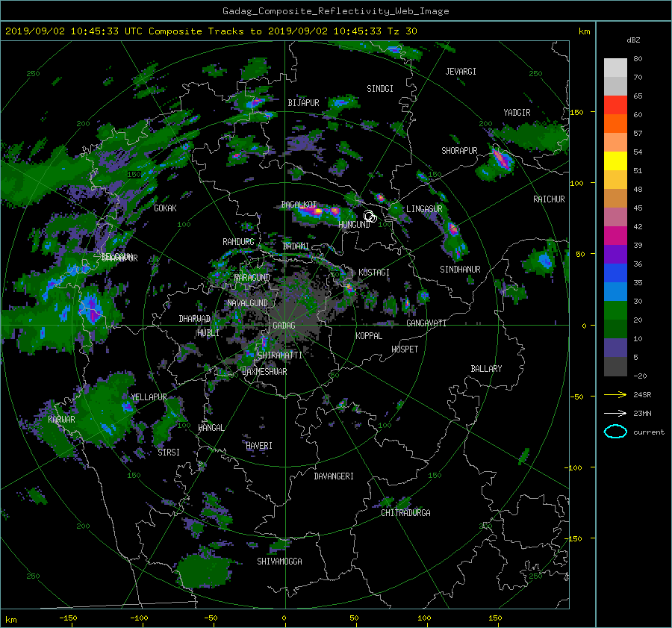Screen dimensions: 672x628
Task: Click the HANGAL city label
Action: point(211,428)
